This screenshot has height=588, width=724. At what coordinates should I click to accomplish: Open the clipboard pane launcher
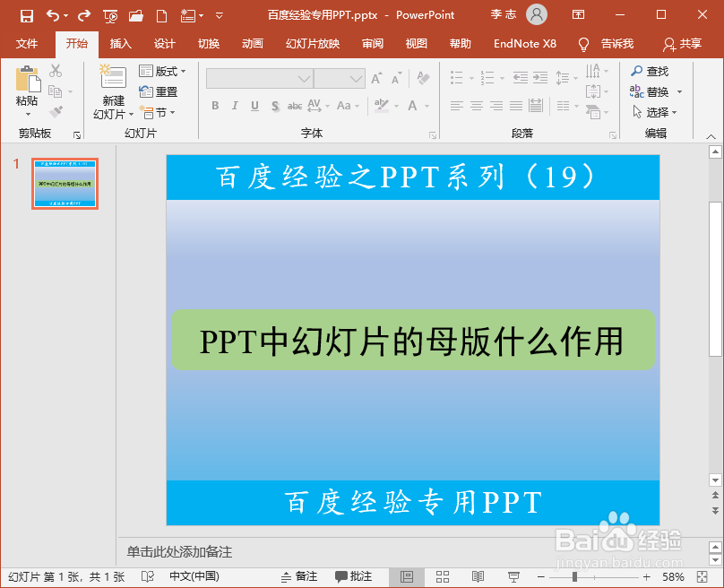[x=77, y=135]
